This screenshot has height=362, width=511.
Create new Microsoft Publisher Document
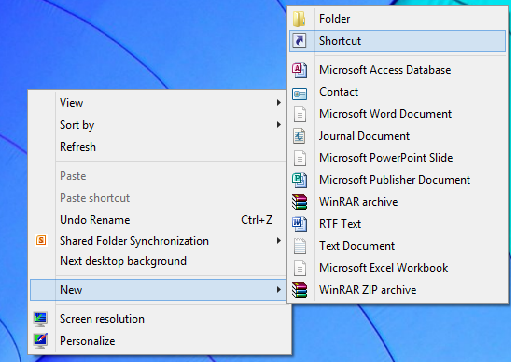pos(397,180)
